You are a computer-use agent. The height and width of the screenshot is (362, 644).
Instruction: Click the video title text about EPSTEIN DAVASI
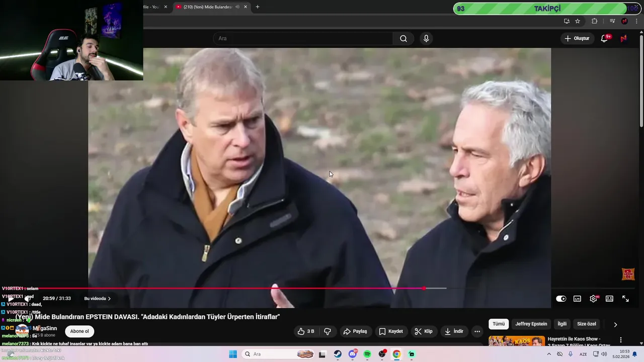[x=147, y=317]
